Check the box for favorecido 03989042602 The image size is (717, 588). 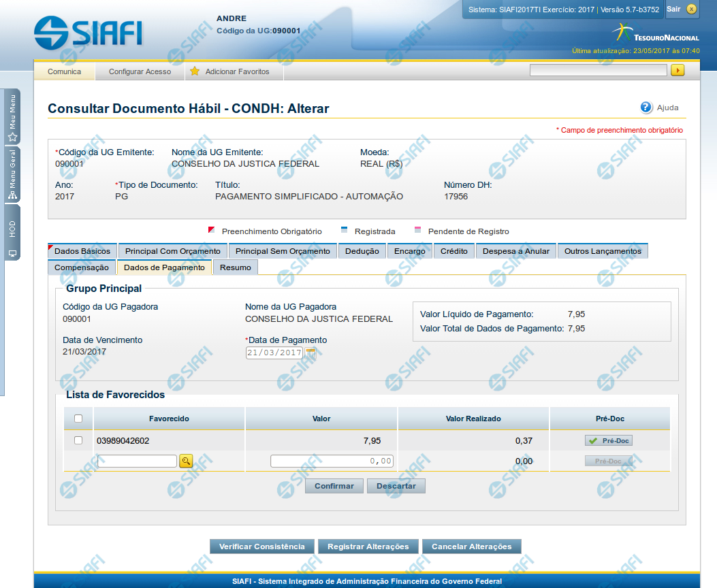tap(78, 440)
